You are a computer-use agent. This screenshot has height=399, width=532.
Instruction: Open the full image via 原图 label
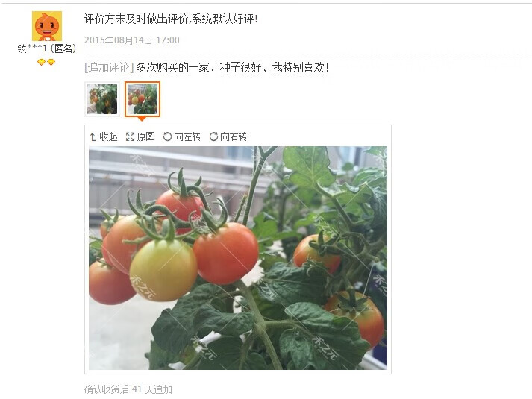(x=146, y=136)
